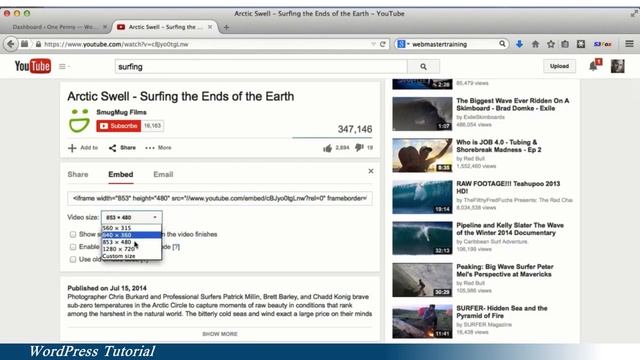Go back with the browser back arrow

click(x=11, y=44)
